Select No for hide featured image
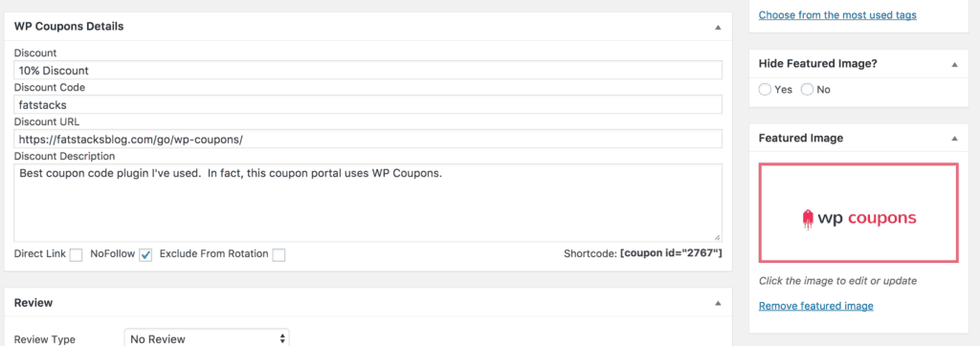 [807, 89]
